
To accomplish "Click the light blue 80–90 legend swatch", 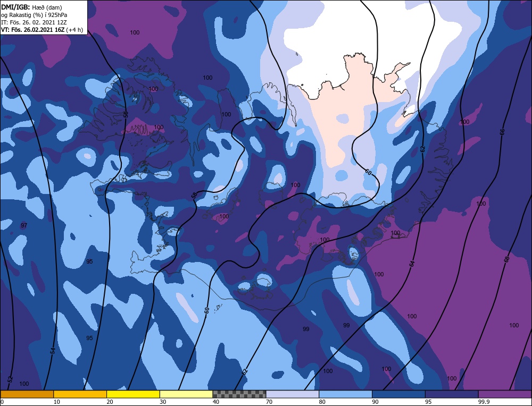I will [345, 394].
